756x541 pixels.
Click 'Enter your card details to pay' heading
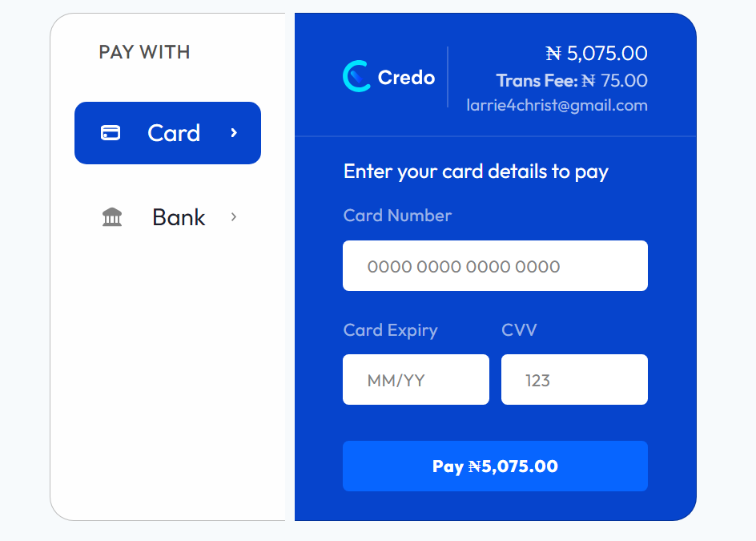476,172
